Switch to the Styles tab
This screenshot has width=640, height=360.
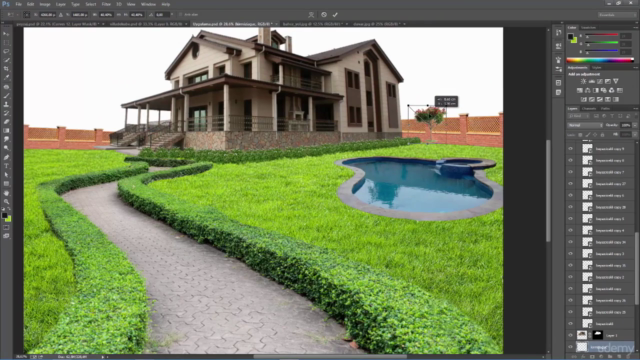point(597,68)
